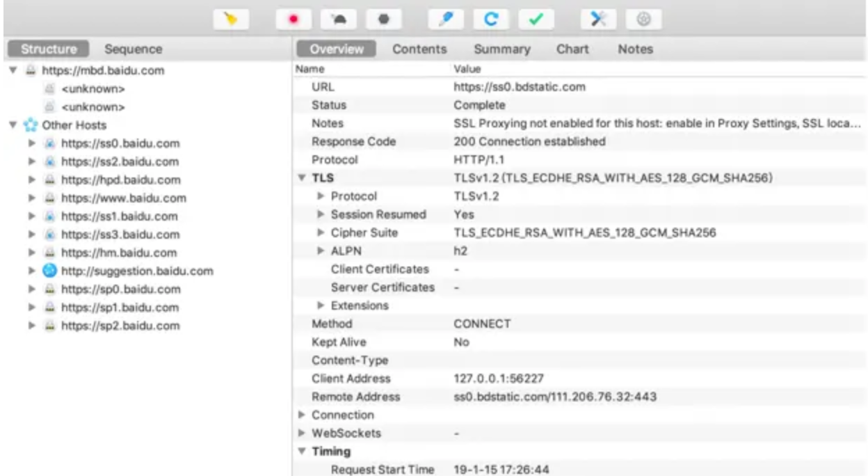Select the Overview tab
868x476 pixels.
pyautogui.click(x=337, y=49)
